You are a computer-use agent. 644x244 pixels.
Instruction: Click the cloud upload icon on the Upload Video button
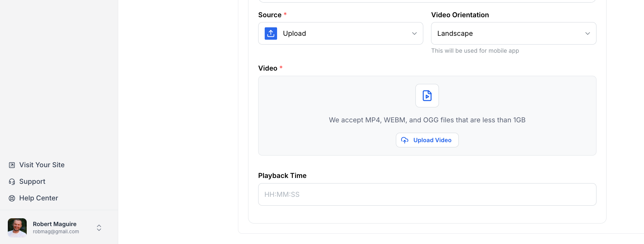[405, 140]
